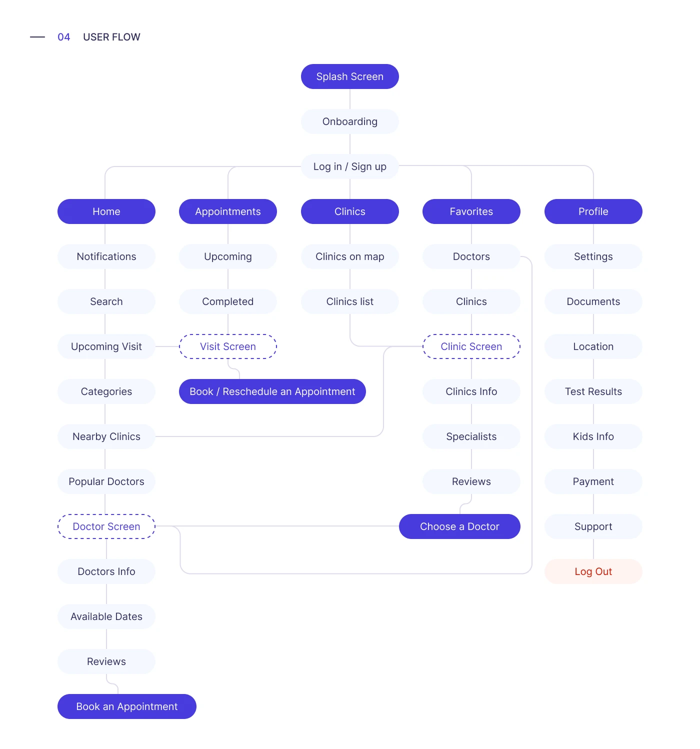Screen dimensions: 700x749
Task: Click the Clinics on map item
Action: pos(349,256)
